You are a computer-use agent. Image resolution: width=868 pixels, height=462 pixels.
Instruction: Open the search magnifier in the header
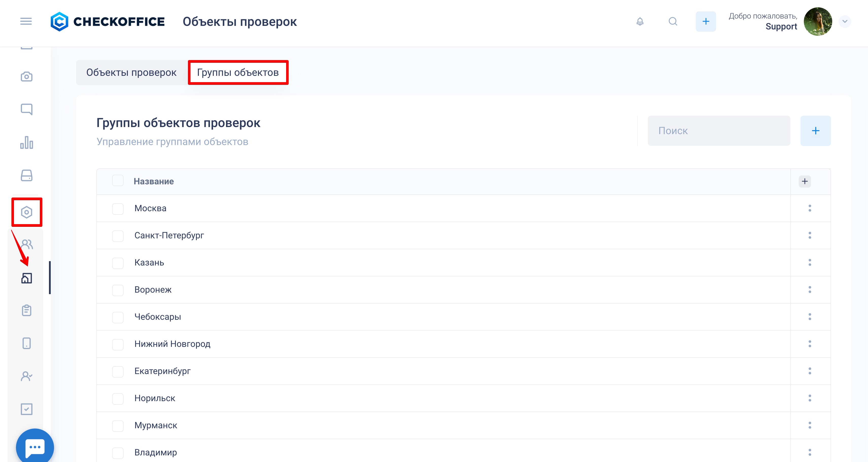tap(673, 22)
